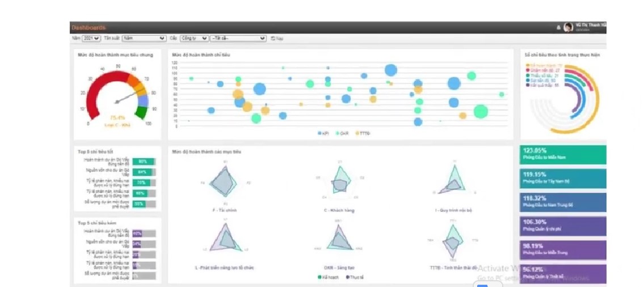This screenshot has width=644, height=287.
Task: Click the C - Khách hàng radar chart
Action: tap(340, 183)
